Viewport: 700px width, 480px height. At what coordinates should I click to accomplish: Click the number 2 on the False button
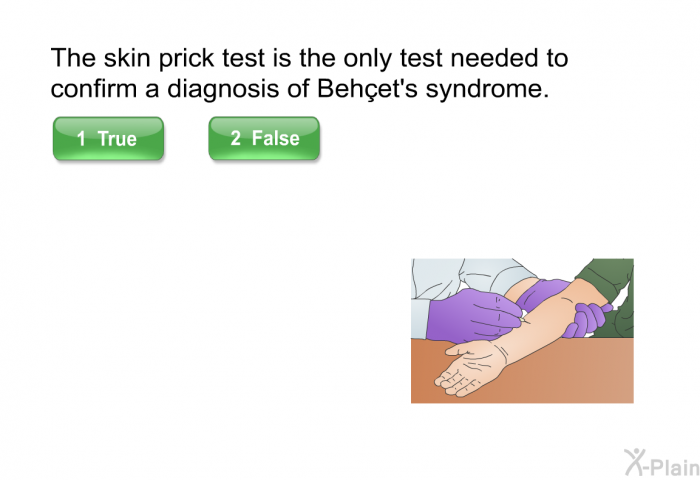click(236, 138)
